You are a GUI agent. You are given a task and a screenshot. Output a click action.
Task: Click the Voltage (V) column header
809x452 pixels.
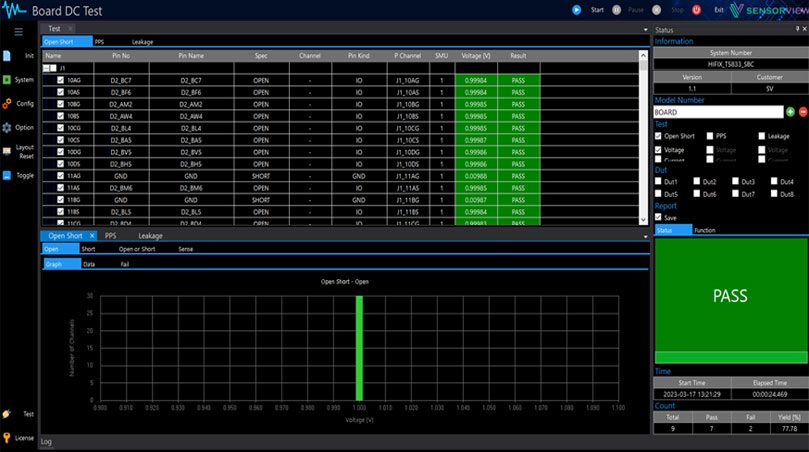(476, 56)
